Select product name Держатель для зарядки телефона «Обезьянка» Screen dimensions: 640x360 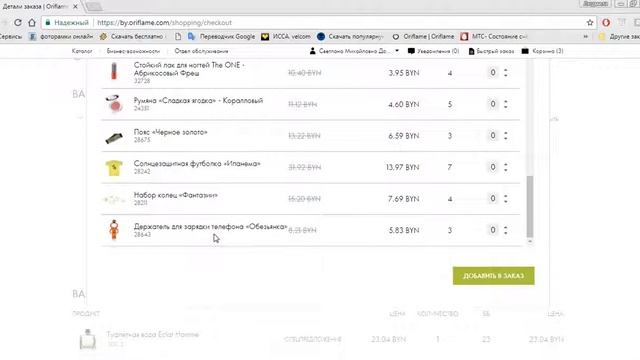click(211, 227)
